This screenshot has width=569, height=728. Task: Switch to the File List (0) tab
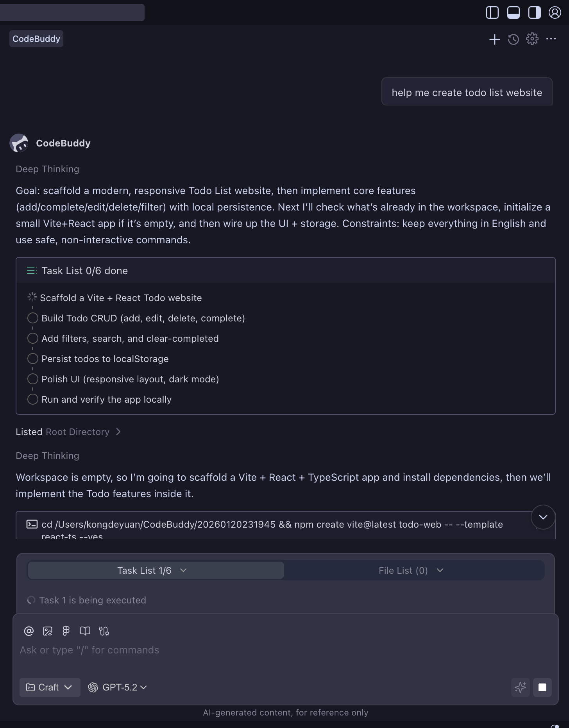[411, 571]
